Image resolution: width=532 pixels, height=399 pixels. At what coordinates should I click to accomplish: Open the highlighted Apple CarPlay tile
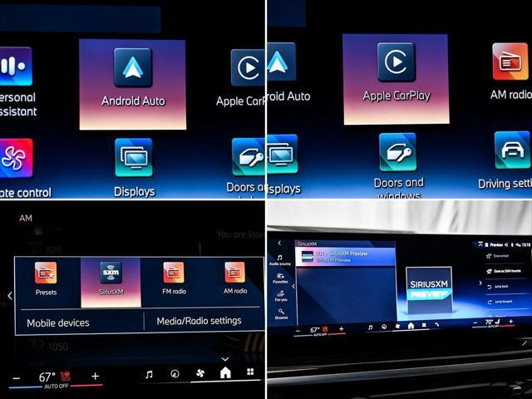(x=396, y=80)
